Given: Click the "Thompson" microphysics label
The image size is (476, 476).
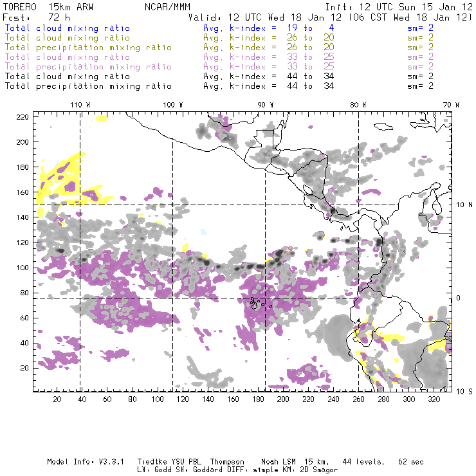Looking at the screenshot, I should pyautogui.click(x=227, y=462).
